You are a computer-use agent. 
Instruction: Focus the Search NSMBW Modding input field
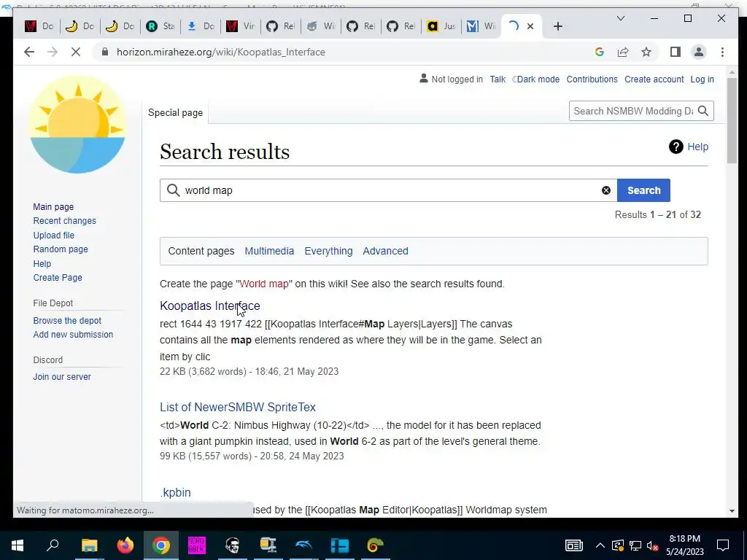pos(632,111)
